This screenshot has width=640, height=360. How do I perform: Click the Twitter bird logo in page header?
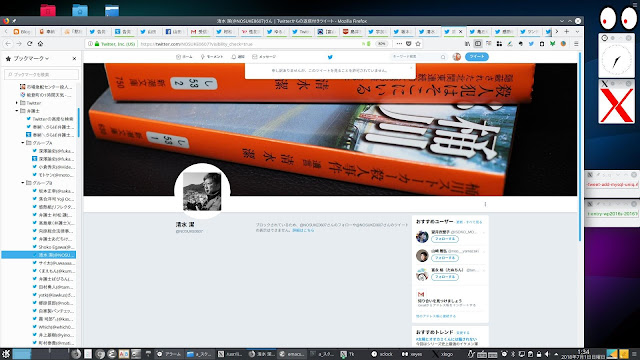330,57
